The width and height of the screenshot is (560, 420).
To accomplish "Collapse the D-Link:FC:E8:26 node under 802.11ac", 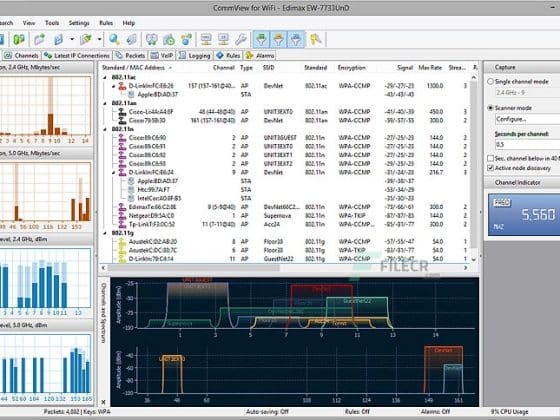I will click(x=114, y=86).
